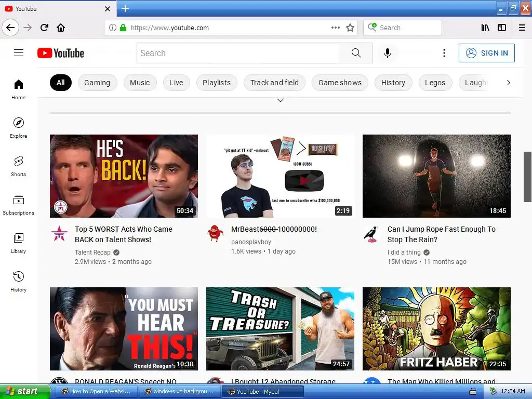Open Can I Jump Rope Fast Enough title
Image resolution: width=532 pixels, height=399 pixels.
442,234
